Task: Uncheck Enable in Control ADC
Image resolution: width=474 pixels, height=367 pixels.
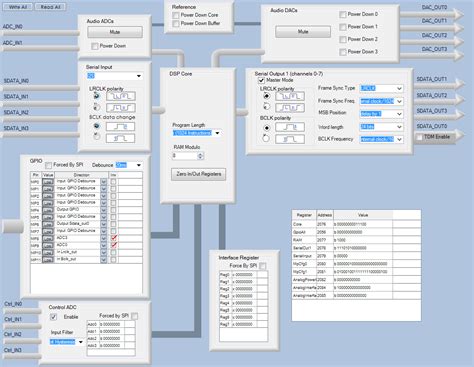Action: (x=53, y=317)
